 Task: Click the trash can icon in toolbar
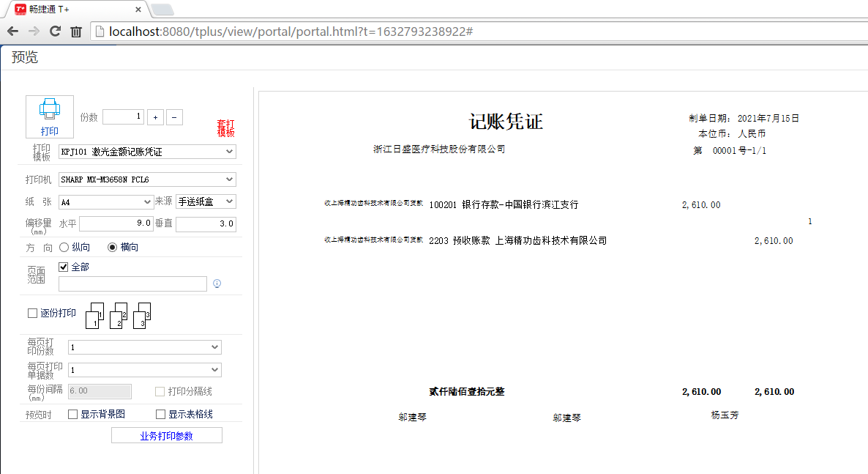tap(76, 32)
